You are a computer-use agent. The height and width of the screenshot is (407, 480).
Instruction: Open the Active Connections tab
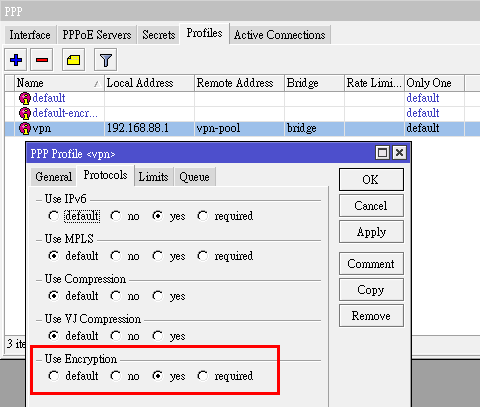(280, 35)
